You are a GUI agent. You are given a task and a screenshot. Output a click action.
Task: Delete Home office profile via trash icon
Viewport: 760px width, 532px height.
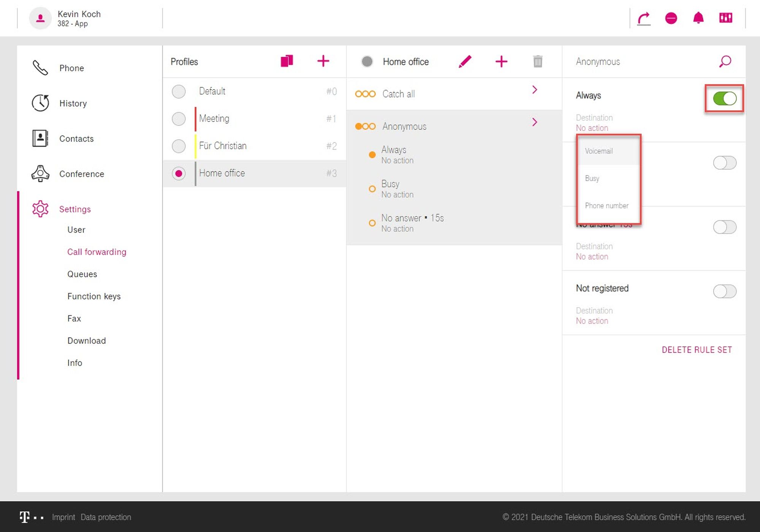537,61
